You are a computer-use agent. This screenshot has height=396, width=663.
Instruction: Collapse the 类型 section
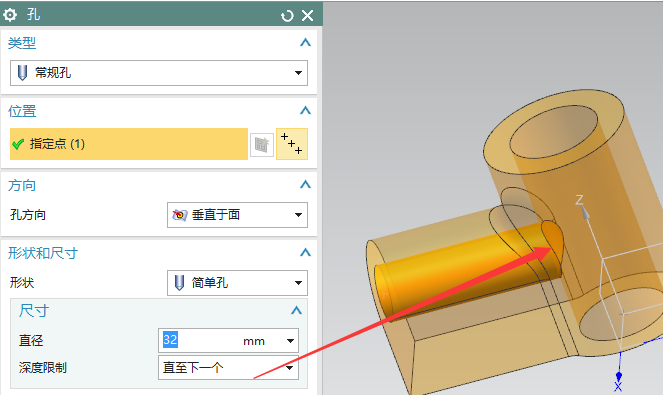coord(305,43)
